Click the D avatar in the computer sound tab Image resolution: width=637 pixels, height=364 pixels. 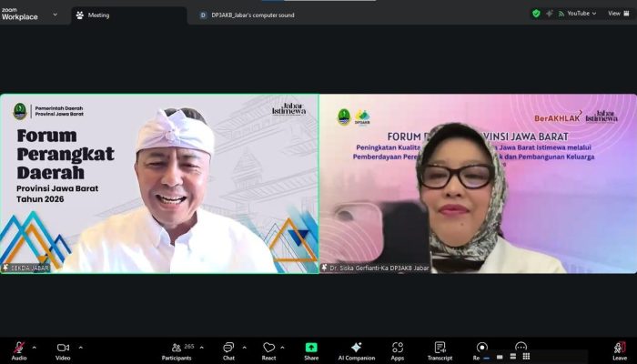[x=203, y=15]
